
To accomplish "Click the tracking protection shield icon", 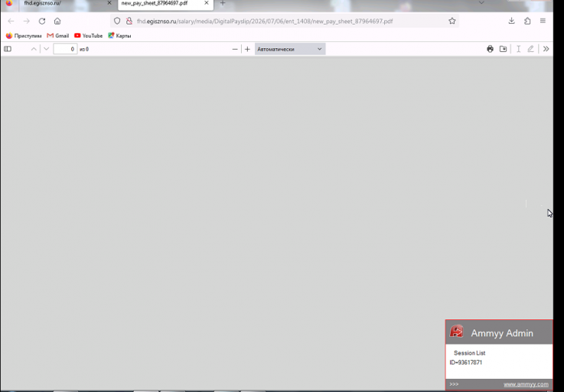I will pos(117,21).
